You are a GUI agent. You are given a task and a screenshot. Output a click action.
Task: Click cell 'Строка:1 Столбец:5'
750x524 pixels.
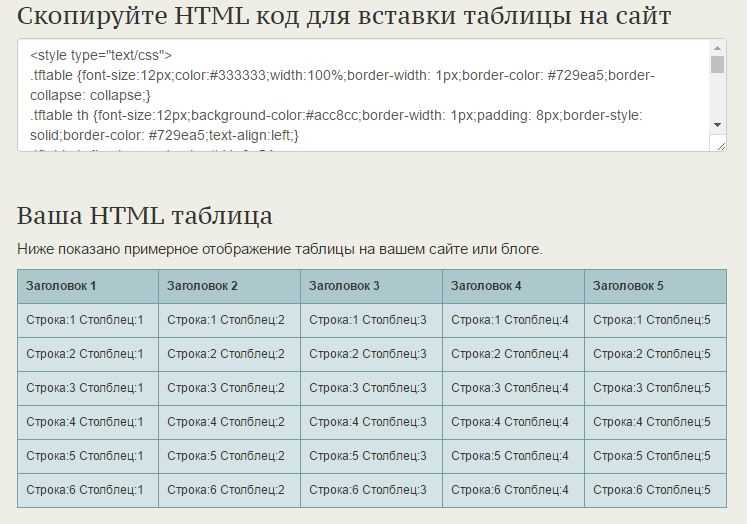coord(656,320)
